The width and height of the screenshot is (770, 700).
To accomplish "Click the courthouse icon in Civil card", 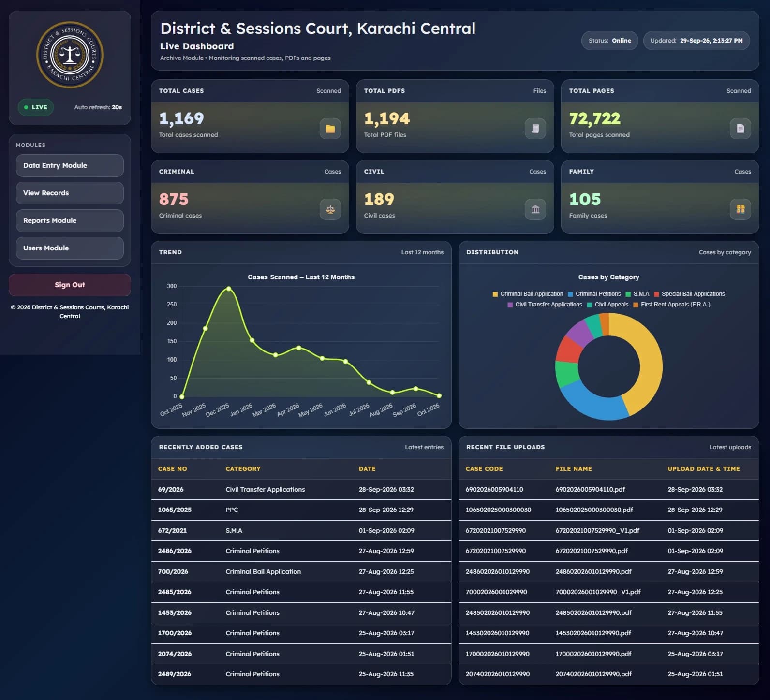I will tap(535, 209).
